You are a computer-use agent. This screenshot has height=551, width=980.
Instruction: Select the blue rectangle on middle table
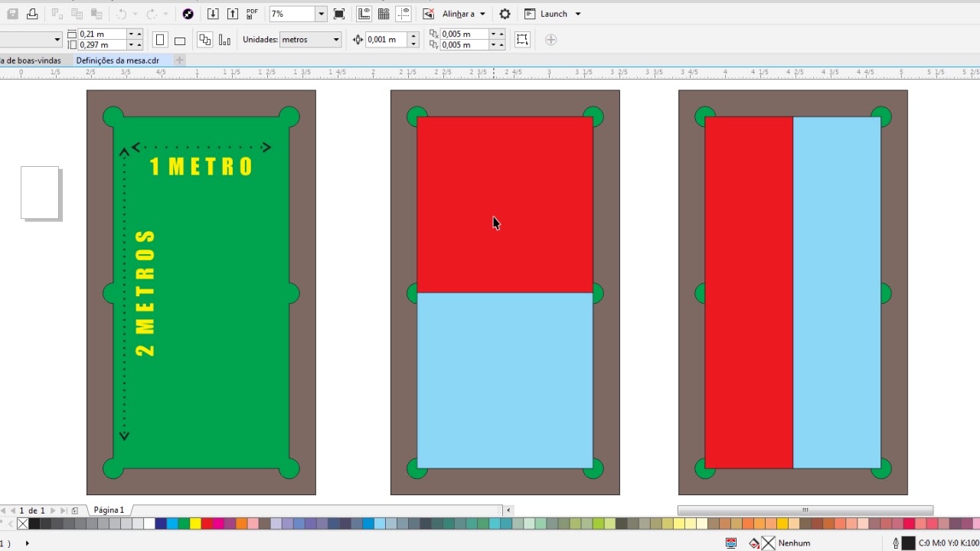tap(505, 380)
